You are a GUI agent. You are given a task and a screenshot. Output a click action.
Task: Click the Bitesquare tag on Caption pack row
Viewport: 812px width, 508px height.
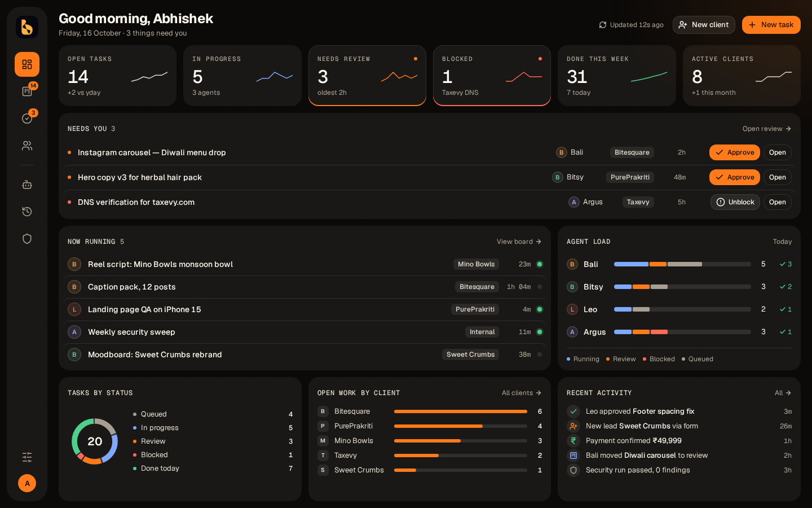pos(476,287)
